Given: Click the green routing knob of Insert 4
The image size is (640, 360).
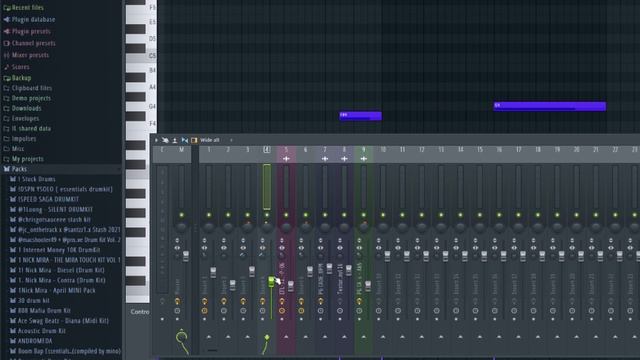Looking at the screenshot, I should coord(267,338).
